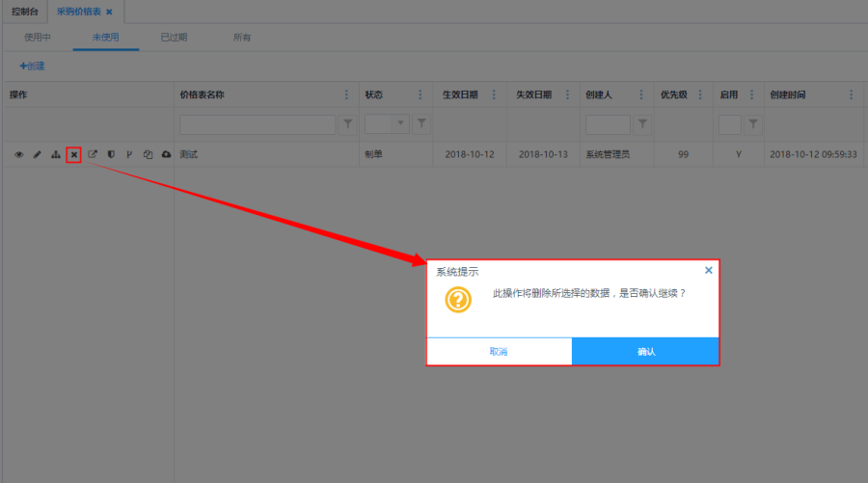Click the 创建人 filter input field

coord(608,124)
